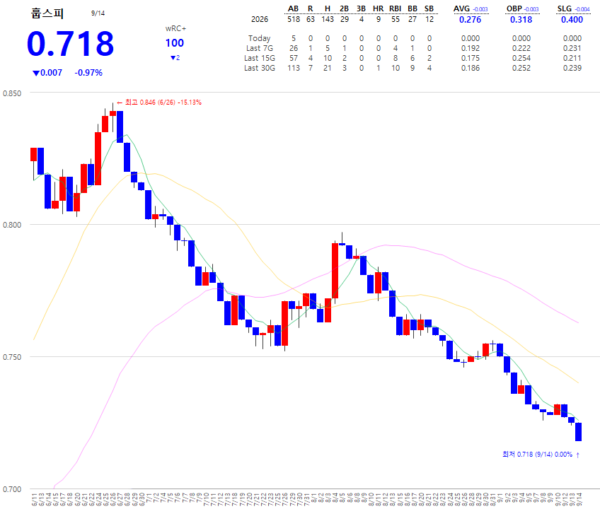Viewport: 600px width, 509px height.
Task: Click the Today stats row label
Action: (259, 38)
